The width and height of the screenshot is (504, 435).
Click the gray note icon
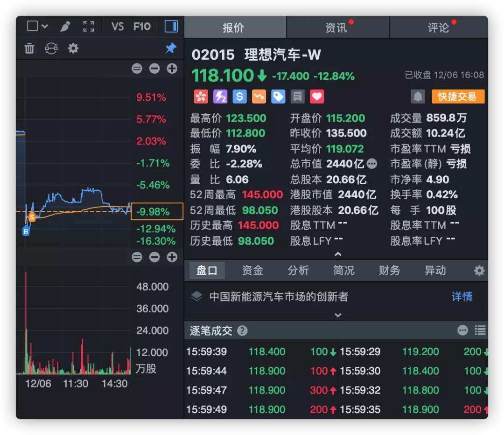[298, 97]
